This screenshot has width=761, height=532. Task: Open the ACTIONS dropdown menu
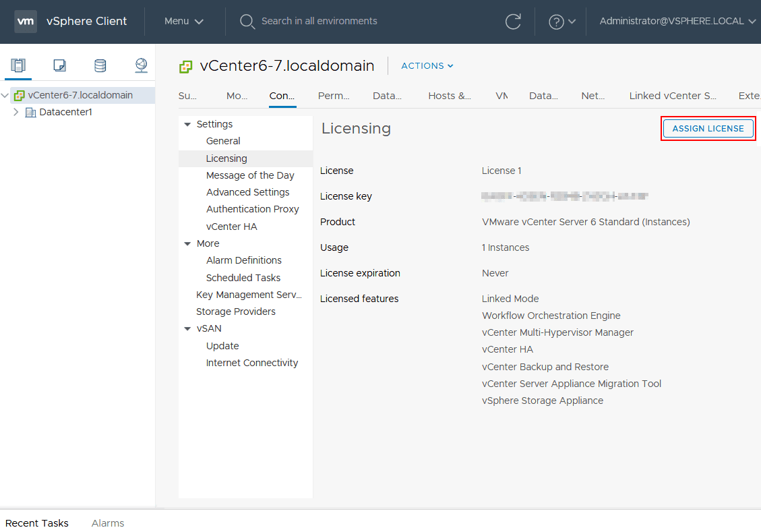427,66
